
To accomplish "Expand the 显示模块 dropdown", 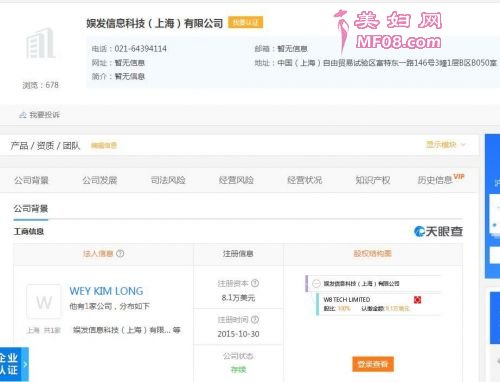I will coord(446,145).
